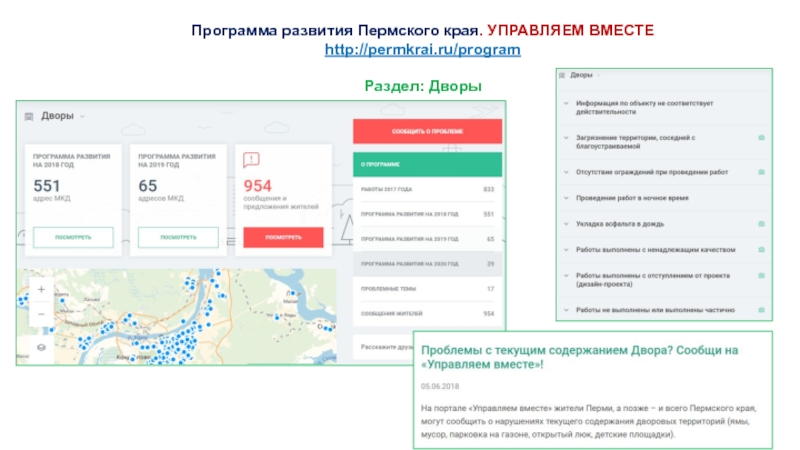Click red ПОСМОТРЕТЬ under 954 messages
The width and height of the screenshot is (800, 450).
[283, 237]
